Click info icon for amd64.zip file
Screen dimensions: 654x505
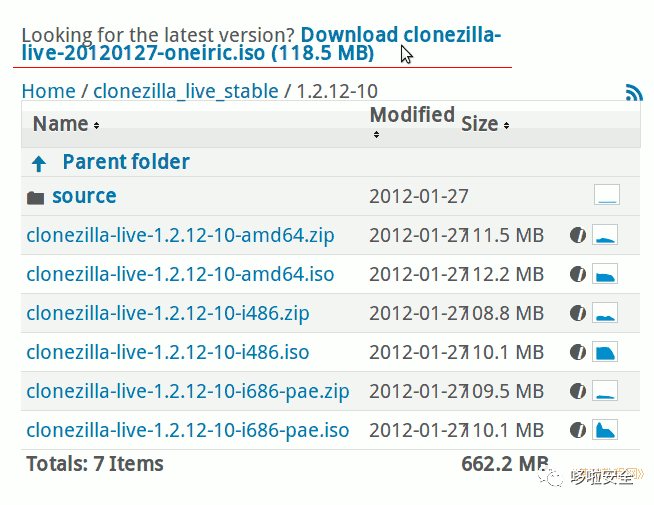pyautogui.click(x=577, y=236)
